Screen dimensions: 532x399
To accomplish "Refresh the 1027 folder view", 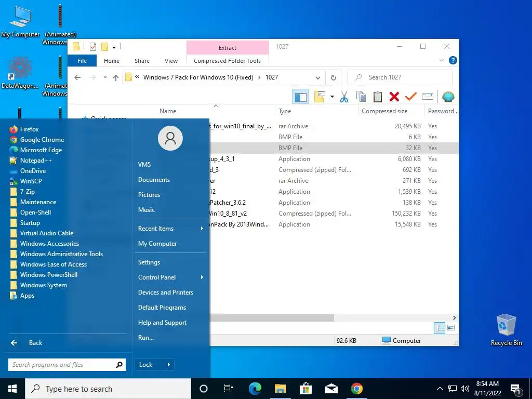I will tap(334, 77).
